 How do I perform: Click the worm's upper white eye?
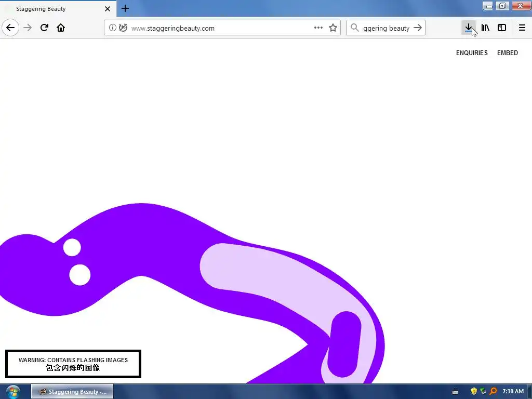(x=72, y=247)
